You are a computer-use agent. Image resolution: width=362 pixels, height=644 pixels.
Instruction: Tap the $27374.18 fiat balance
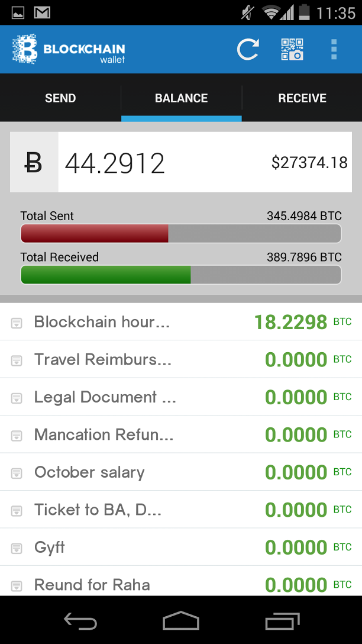click(x=309, y=163)
